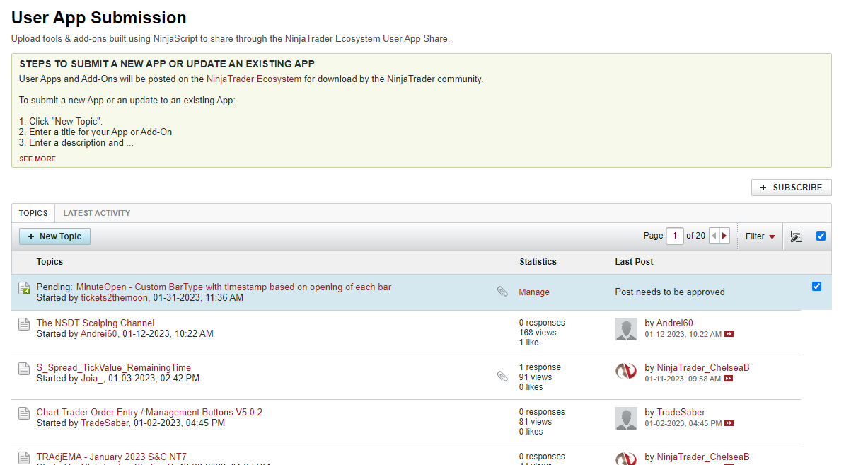
Task: Switch to the Latest Activity tab
Action: [x=96, y=213]
